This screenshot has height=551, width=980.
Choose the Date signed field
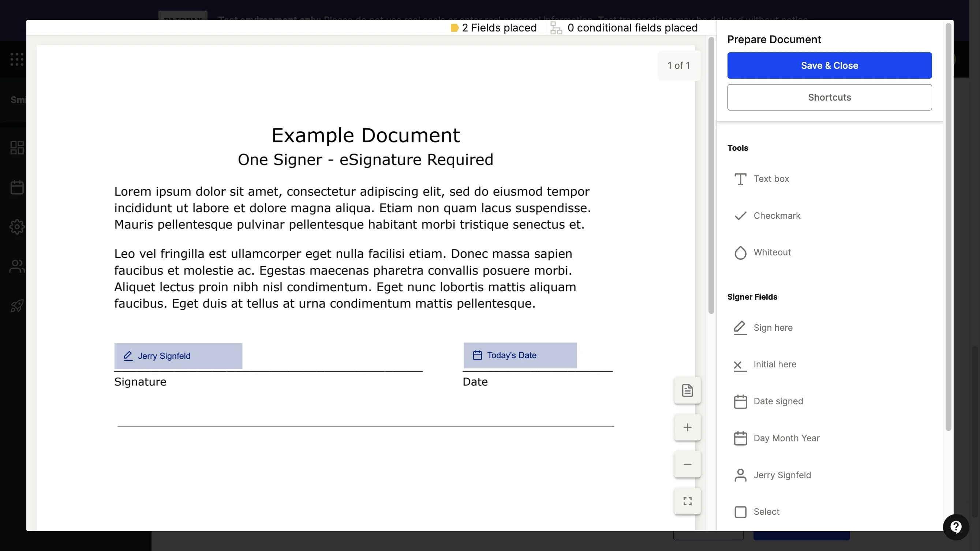tap(768, 401)
